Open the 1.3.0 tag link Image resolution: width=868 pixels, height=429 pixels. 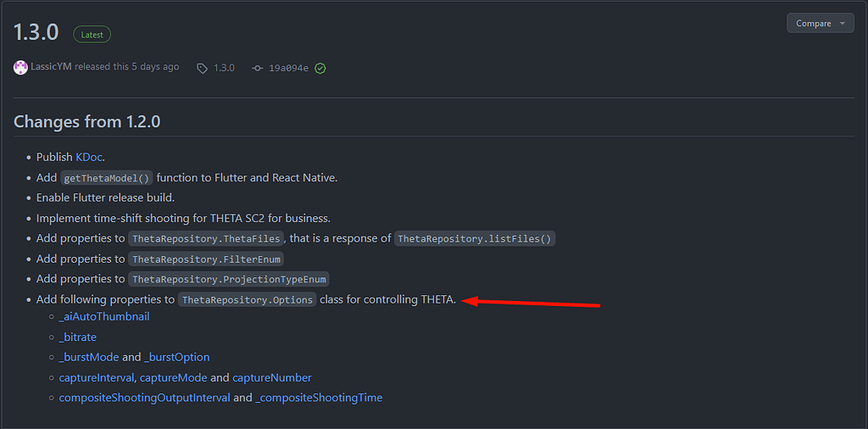coord(224,68)
